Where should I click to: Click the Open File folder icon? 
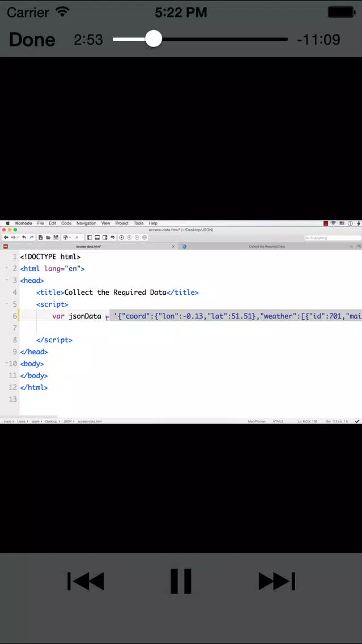point(48,238)
